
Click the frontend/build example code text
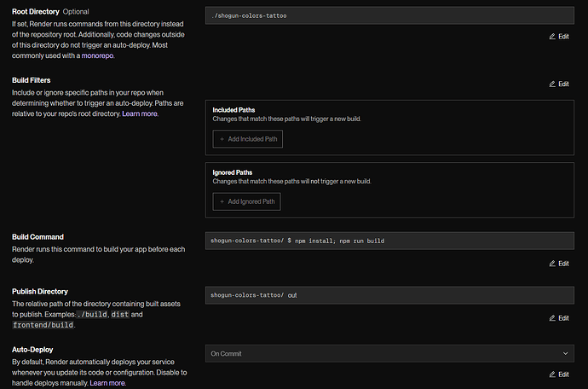(43, 325)
